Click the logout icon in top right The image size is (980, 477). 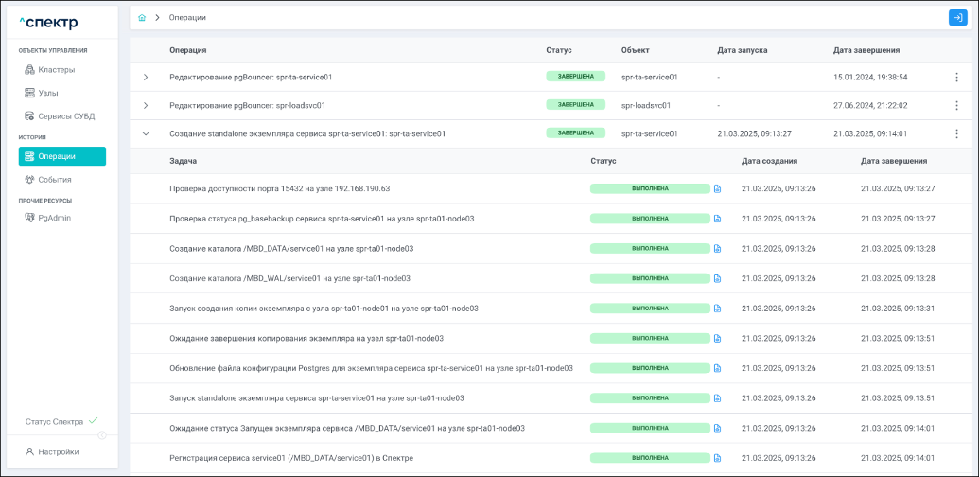click(x=957, y=18)
